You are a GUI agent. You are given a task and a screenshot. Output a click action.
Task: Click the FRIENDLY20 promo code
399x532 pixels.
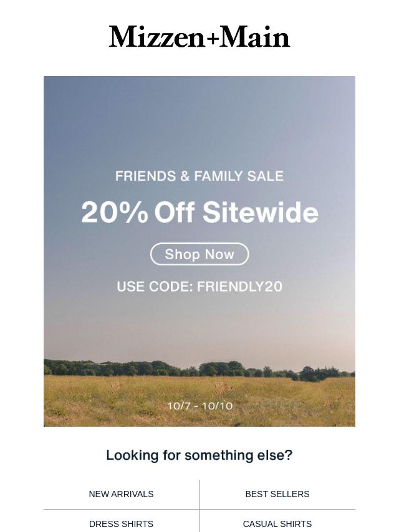(x=239, y=287)
